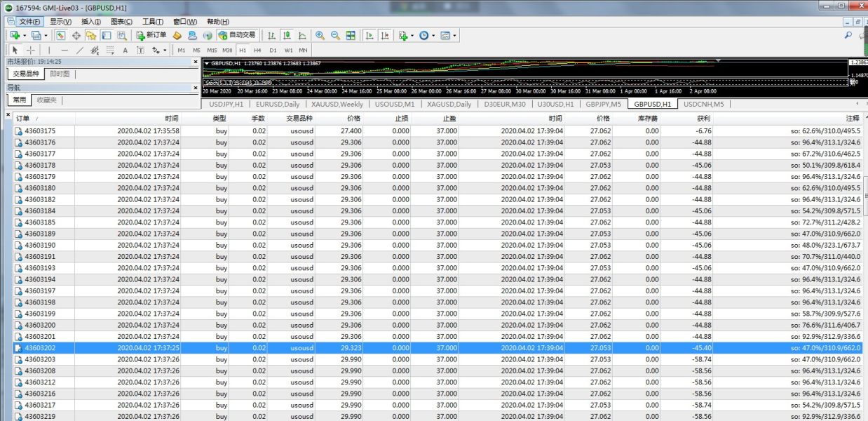Zoom out on the chart
The image size is (868, 421).
(x=335, y=35)
